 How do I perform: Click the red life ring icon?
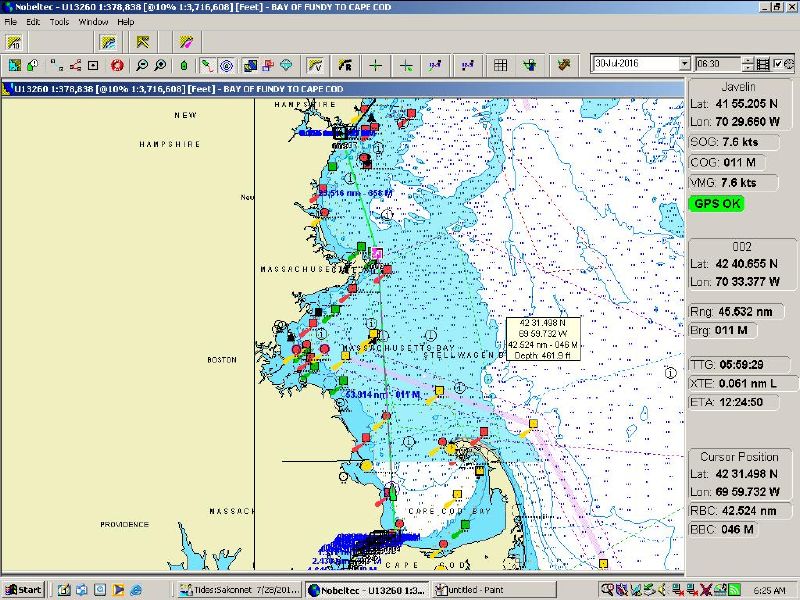pos(117,65)
